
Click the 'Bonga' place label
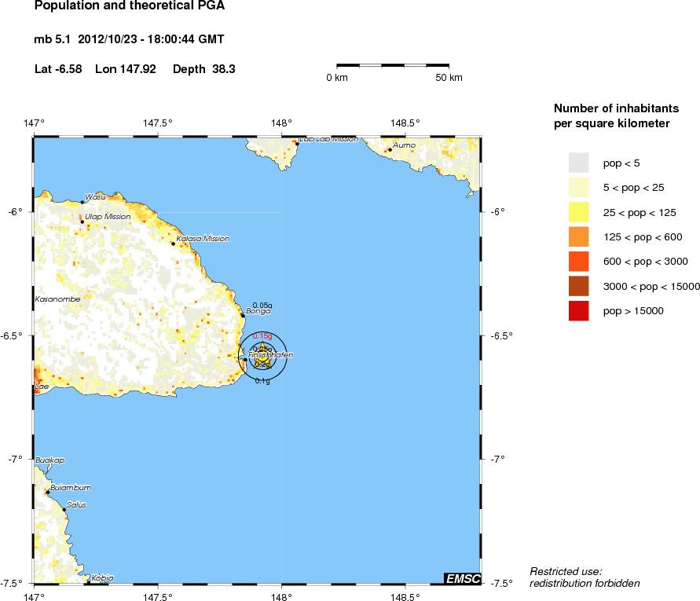click(258, 311)
